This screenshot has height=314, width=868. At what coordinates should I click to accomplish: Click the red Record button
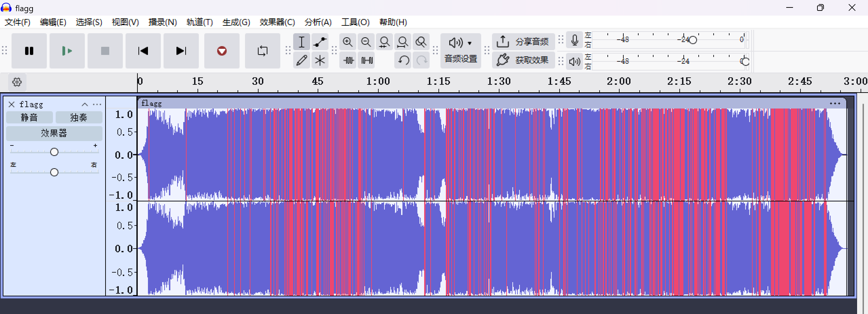[222, 51]
